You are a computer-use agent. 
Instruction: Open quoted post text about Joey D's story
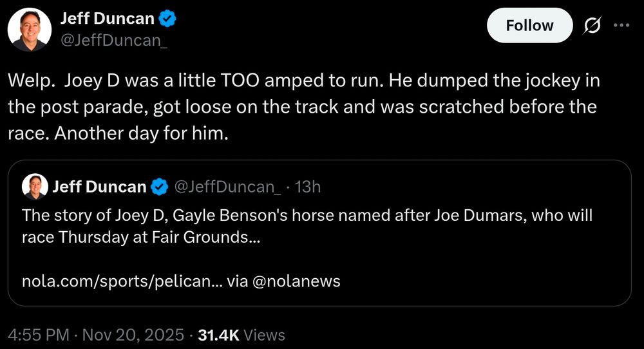(307, 215)
